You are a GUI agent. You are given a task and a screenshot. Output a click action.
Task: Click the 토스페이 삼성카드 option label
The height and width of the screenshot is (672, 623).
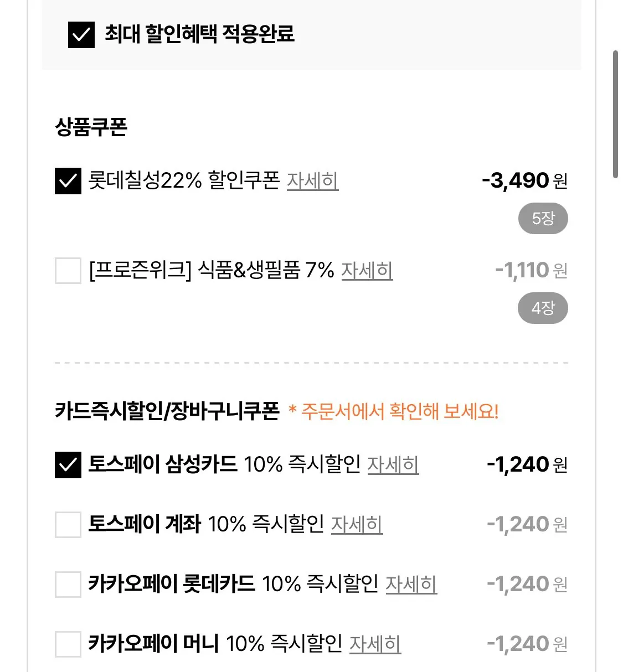coord(163,464)
